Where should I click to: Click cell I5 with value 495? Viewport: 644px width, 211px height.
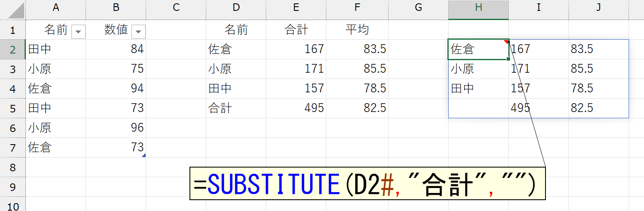point(539,108)
